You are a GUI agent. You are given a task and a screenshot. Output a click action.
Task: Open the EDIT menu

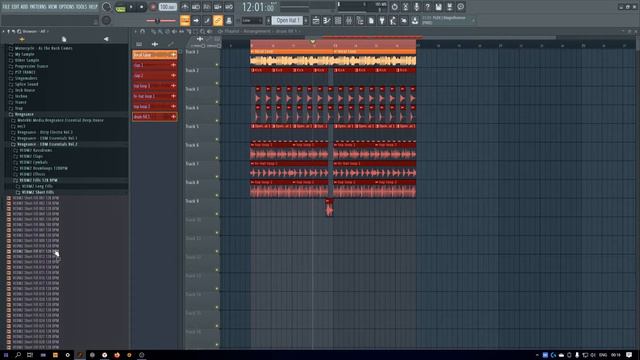pyautogui.click(x=15, y=7)
